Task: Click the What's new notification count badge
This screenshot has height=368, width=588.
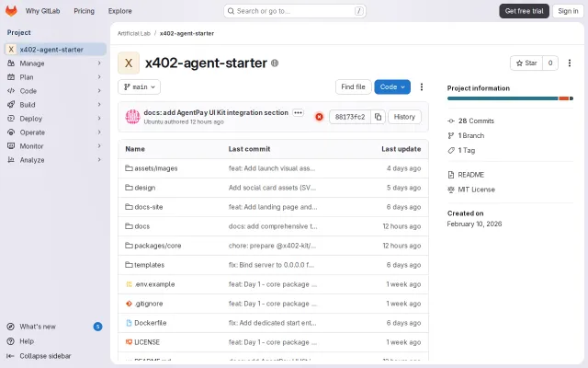Action: coord(97,327)
